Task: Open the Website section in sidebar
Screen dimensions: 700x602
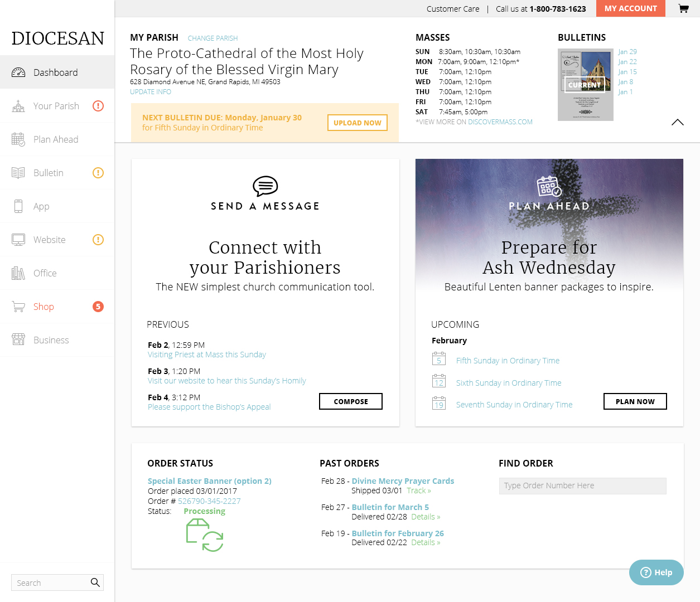Action: [x=49, y=240]
